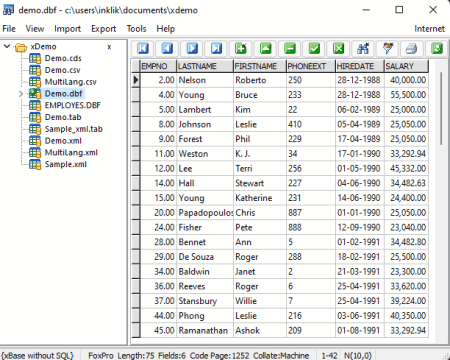450x360 pixels.
Task: Open Find with the binoculars icon
Action: tap(363, 49)
